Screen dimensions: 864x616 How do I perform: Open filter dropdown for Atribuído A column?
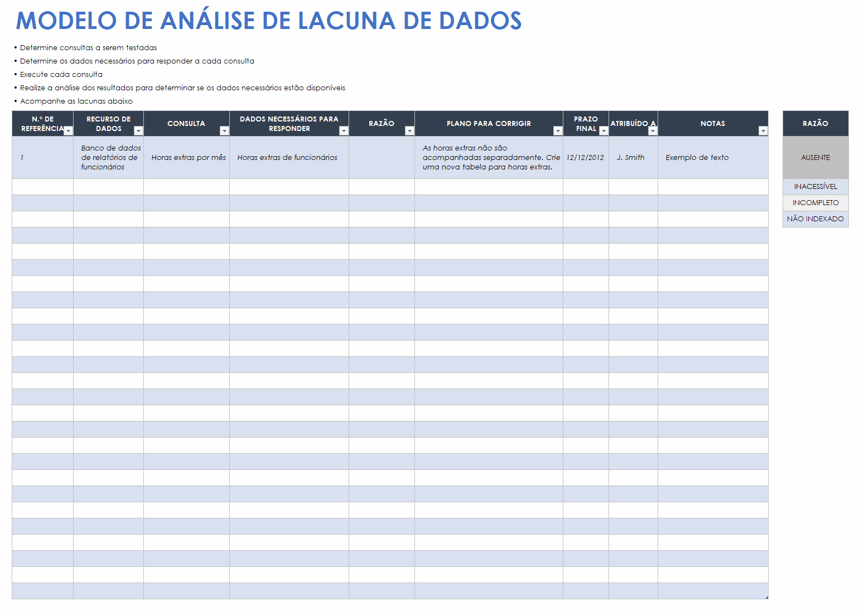click(653, 131)
